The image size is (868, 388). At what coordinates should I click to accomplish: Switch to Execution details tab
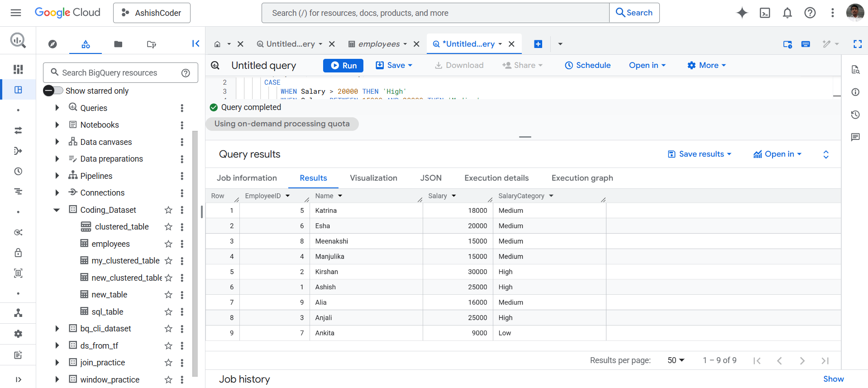click(496, 178)
